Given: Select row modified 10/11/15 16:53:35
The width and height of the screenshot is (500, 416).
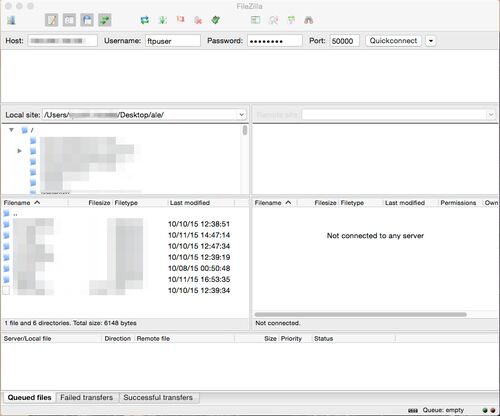Looking at the screenshot, I should click(125, 279).
